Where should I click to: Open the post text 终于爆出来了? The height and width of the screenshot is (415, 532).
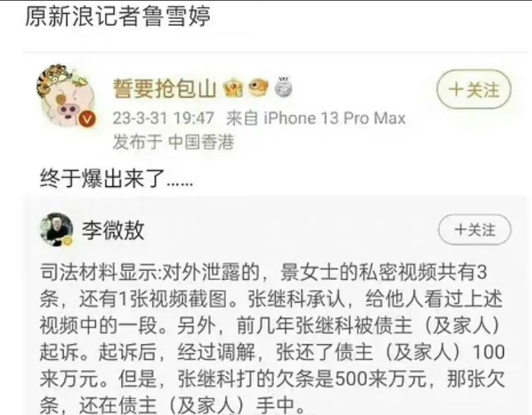(116, 178)
